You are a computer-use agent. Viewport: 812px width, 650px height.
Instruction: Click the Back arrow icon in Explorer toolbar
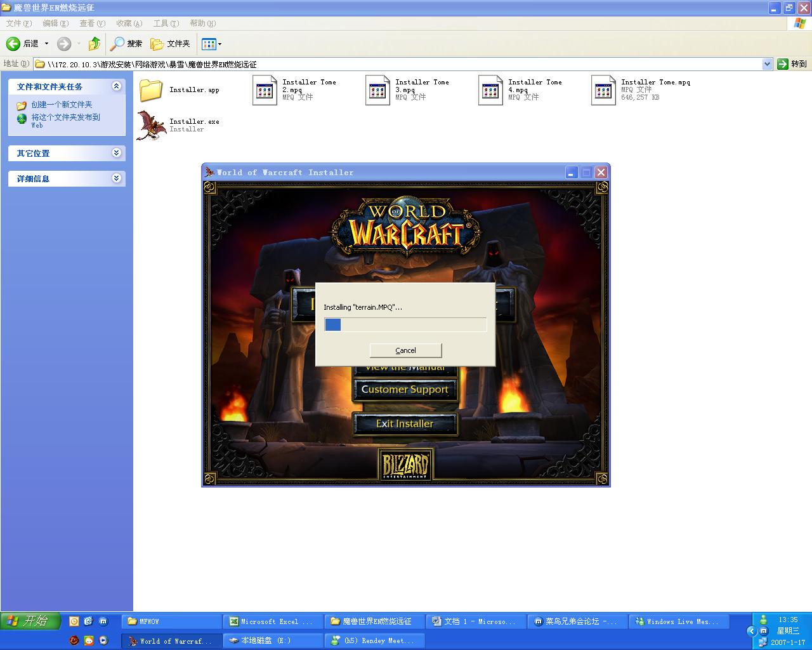point(13,44)
